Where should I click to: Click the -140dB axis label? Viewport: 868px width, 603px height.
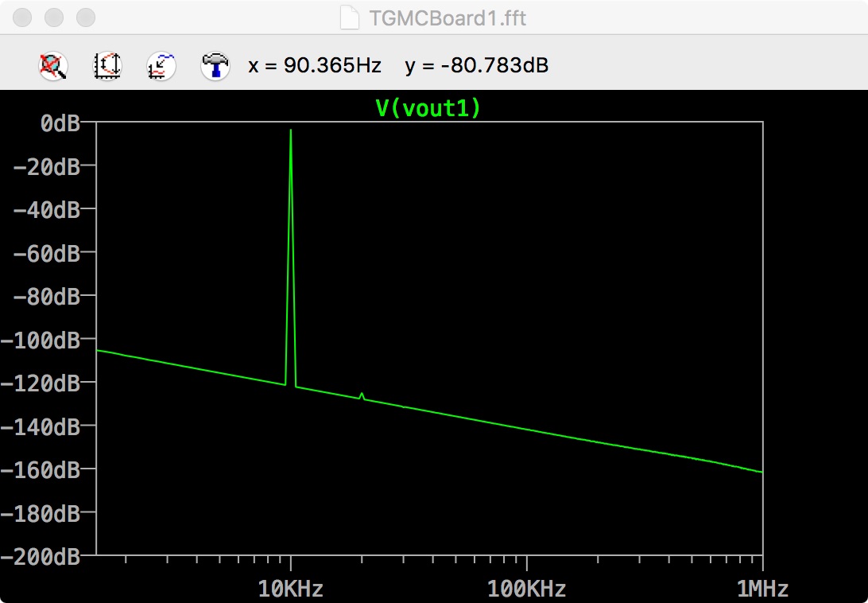click(41, 426)
